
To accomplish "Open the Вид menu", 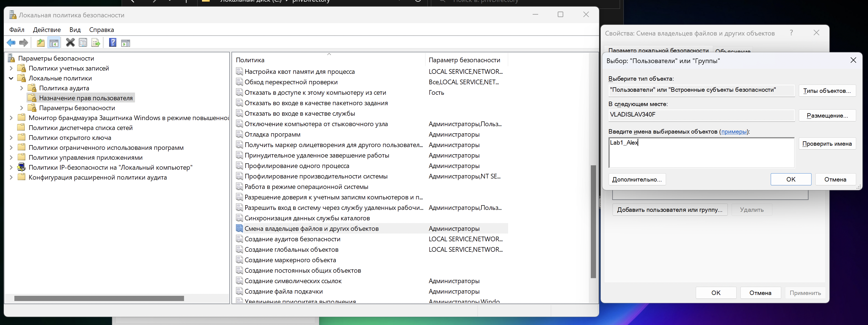I will pos(75,30).
